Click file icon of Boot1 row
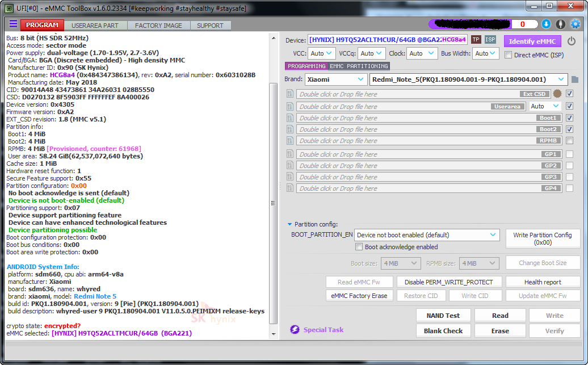Viewport: 588px width, 365px height. (x=290, y=118)
